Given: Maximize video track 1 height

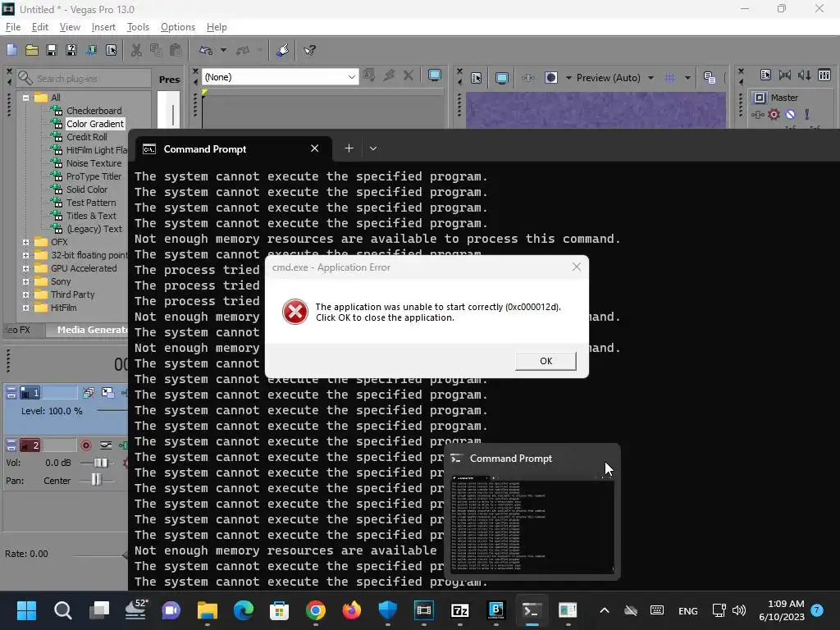Looking at the screenshot, I should click(11, 396).
